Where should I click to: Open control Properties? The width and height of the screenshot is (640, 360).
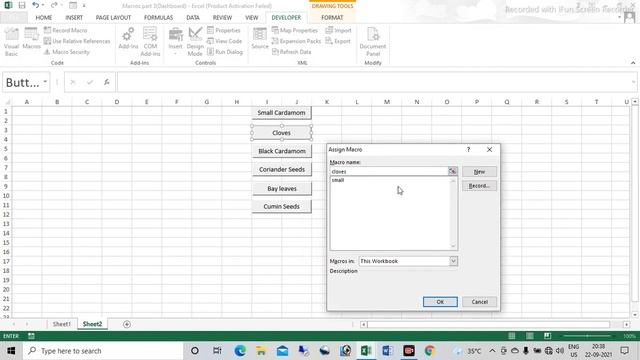coord(224,30)
